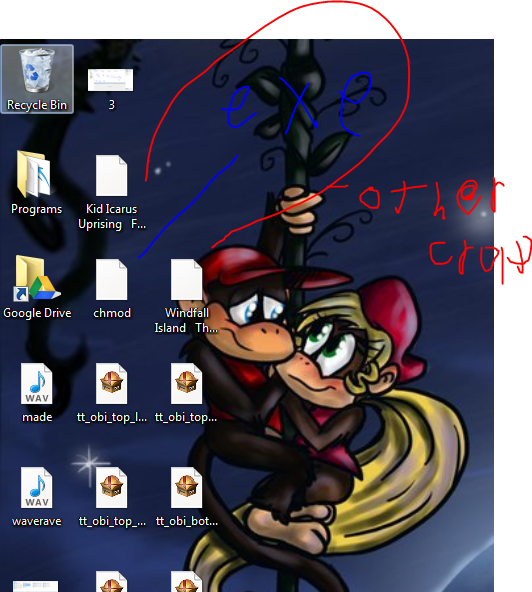Select the chmod file icon
This screenshot has height=592, width=532.
click(112, 288)
